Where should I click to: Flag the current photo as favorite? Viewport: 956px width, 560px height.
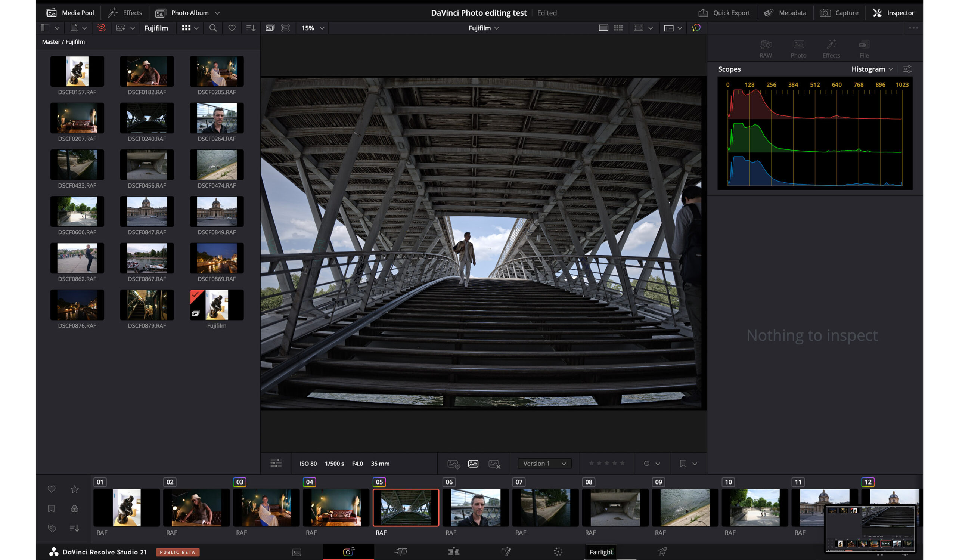tap(454, 463)
